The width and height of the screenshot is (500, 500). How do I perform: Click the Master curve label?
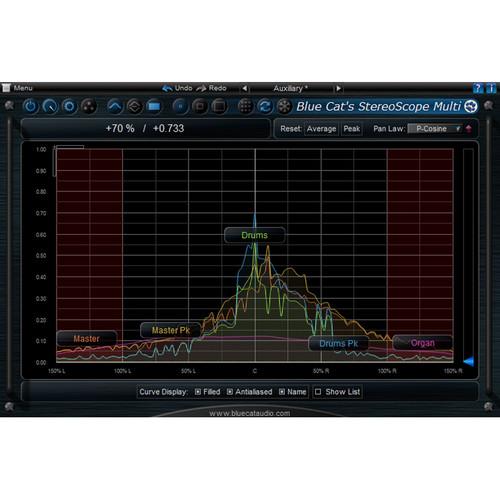click(87, 339)
